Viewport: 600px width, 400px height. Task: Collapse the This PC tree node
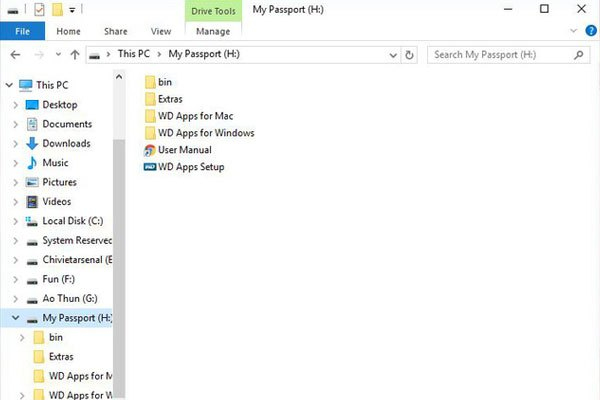pyautogui.click(x=9, y=85)
